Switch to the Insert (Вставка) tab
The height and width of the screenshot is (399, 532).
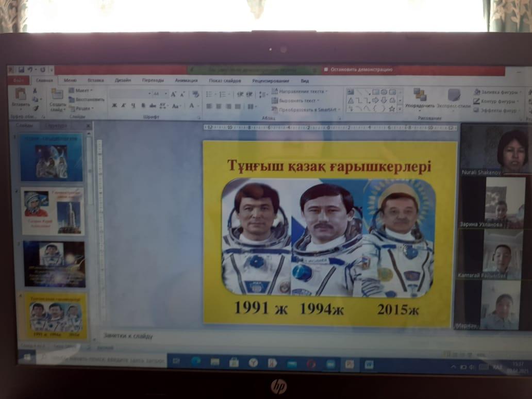pyautogui.click(x=95, y=80)
